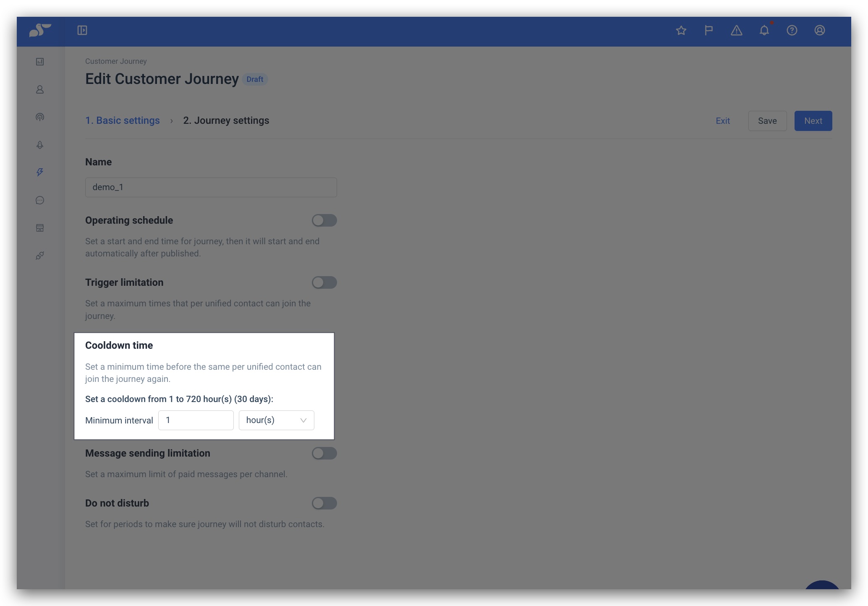Open the hour(s) unit dropdown
Viewport: 868px width, 606px height.
[x=277, y=420]
